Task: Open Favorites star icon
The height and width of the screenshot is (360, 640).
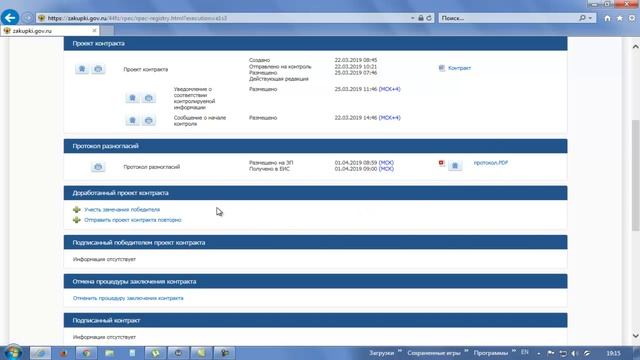Action: tap(620, 18)
